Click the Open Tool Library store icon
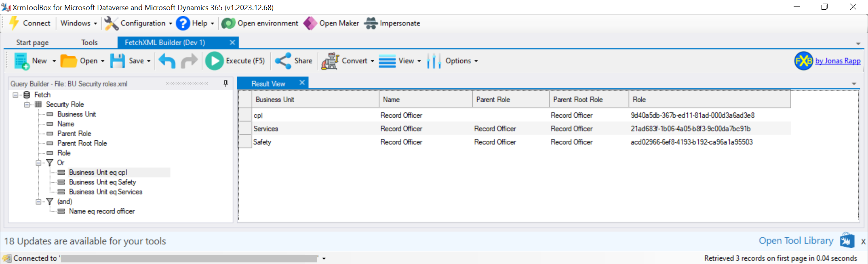Viewport: 868px width, 264px height. (x=847, y=241)
